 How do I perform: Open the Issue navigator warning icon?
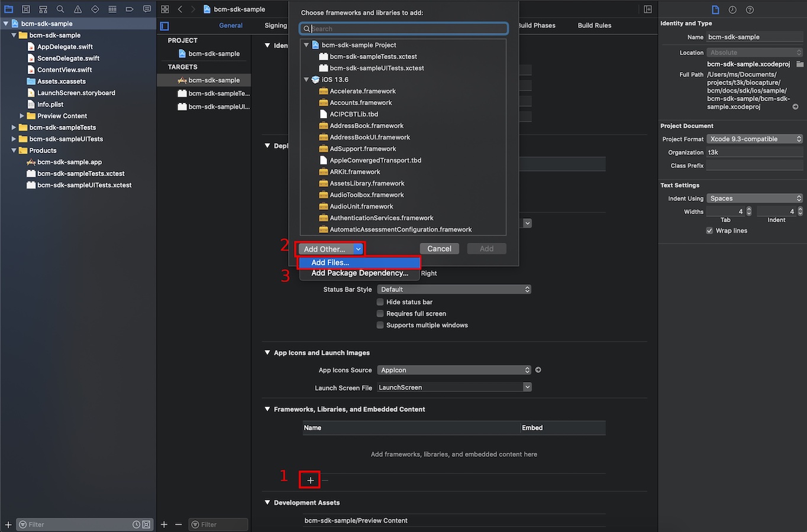coord(78,9)
